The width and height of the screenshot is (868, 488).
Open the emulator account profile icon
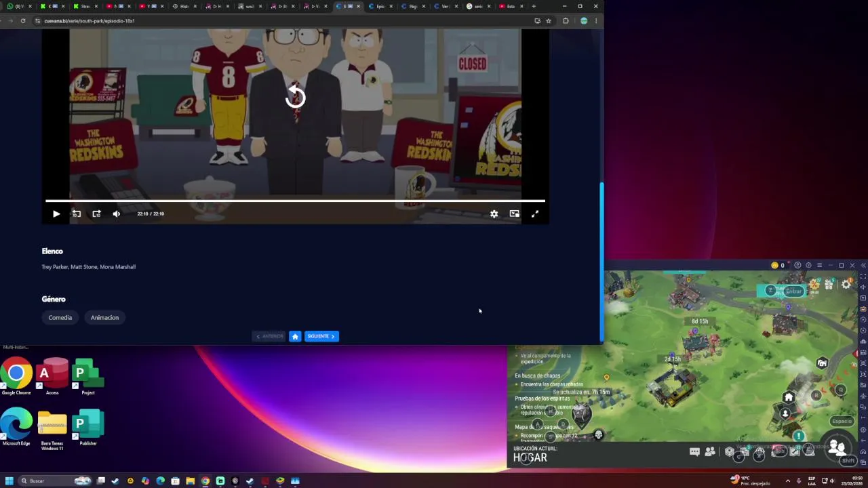coord(797,265)
